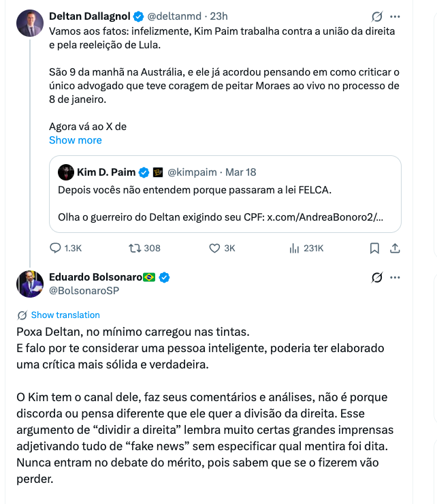
Task: Open more options on Deltan's tweet
Action: click(394, 16)
